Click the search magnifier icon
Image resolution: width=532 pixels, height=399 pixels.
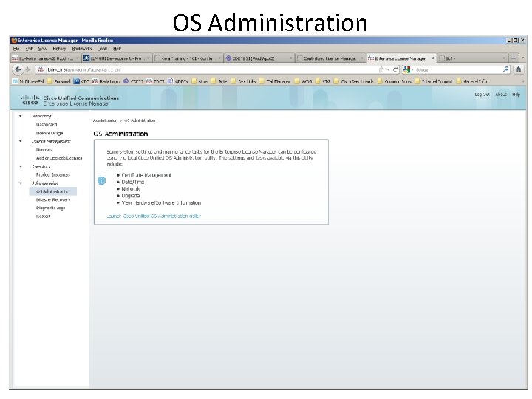506,69
